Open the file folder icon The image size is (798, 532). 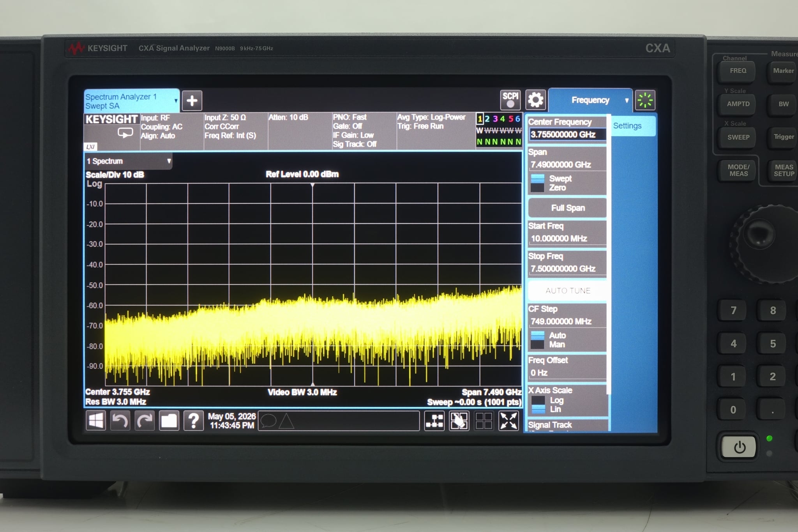click(169, 421)
